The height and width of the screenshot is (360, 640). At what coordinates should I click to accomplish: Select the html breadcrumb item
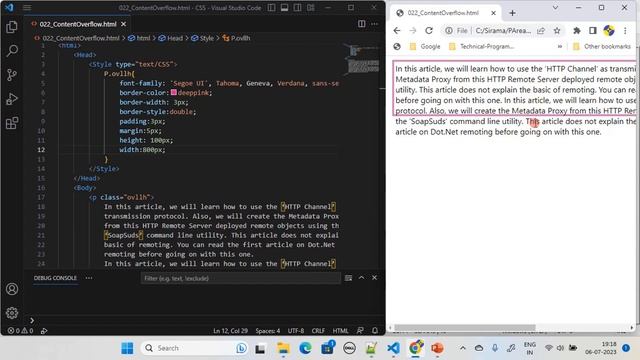click(x=139, y=38)
